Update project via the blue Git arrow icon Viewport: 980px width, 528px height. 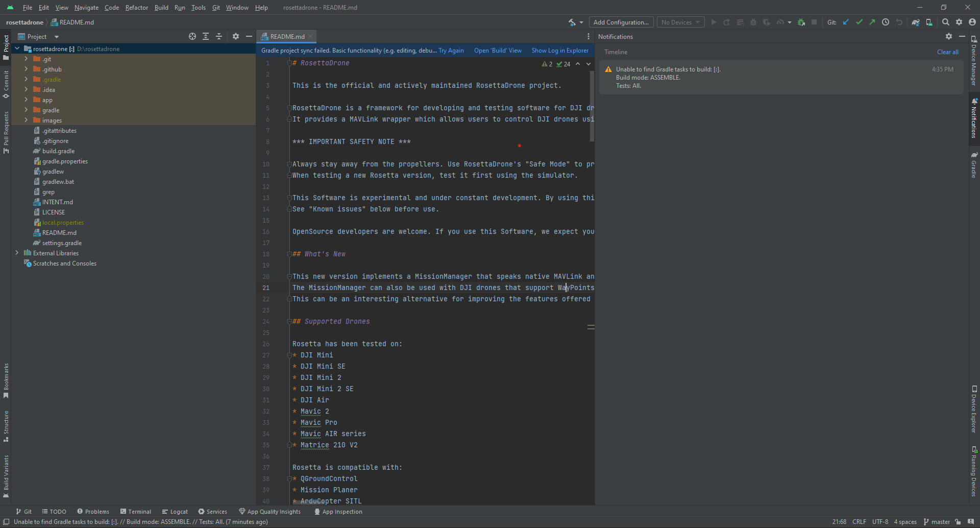click(846, 22)
